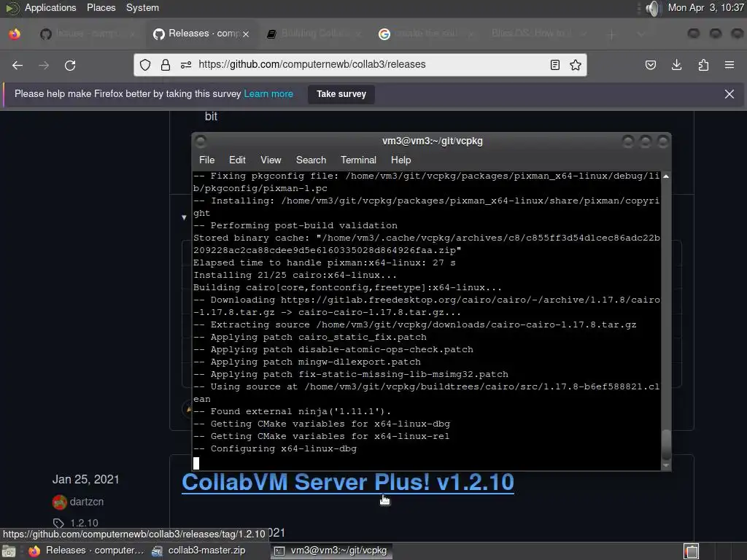747x560 pixels.
Task: Click terminal line 'Installing 21/25 cairo:x64-linux...'
Action: 295,275
